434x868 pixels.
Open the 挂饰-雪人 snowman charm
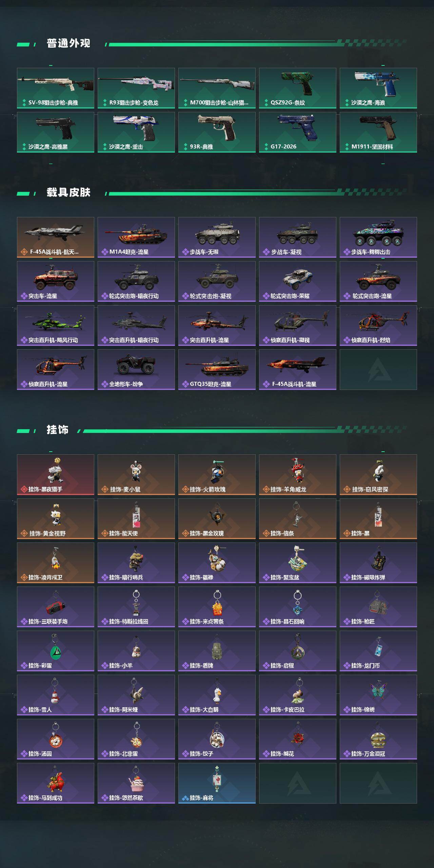[56, 695]
